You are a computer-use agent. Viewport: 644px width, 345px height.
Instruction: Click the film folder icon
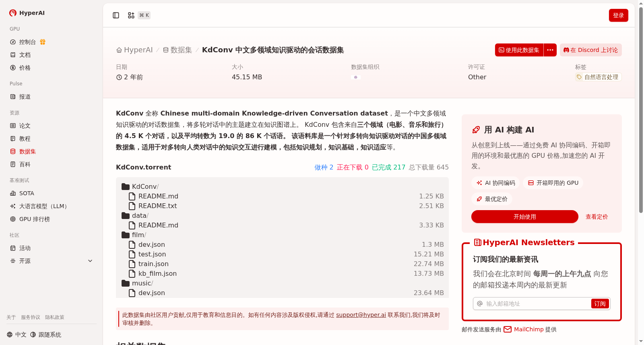click(x=126, y=235)
